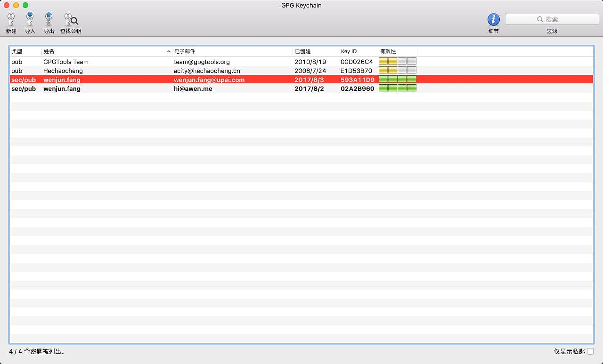Click validity bars of hi@awen.me key

click(x=397, y=89)
